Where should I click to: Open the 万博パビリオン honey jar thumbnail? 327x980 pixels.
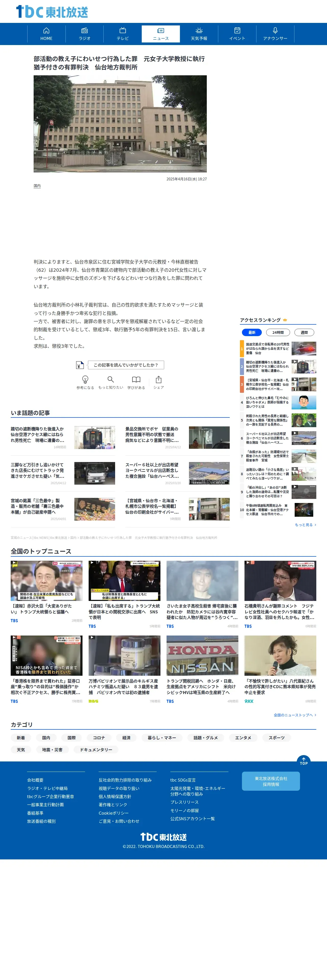pyautogui.click(x=125, y=656)
